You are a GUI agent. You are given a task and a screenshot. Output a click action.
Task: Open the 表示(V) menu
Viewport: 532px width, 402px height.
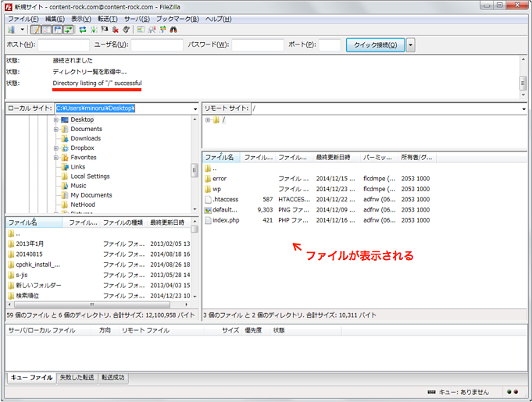click(x=81, y=19)
